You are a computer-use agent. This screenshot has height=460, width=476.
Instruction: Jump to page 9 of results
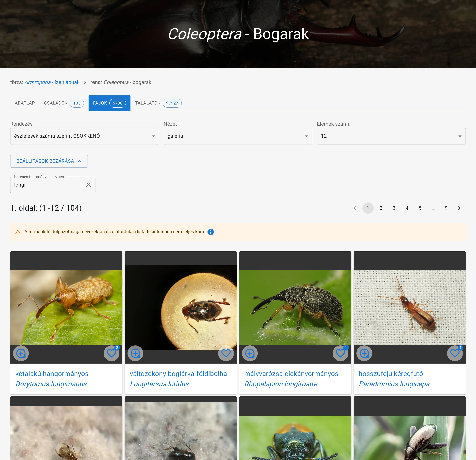pyautogui.click(x=446, y=208)
